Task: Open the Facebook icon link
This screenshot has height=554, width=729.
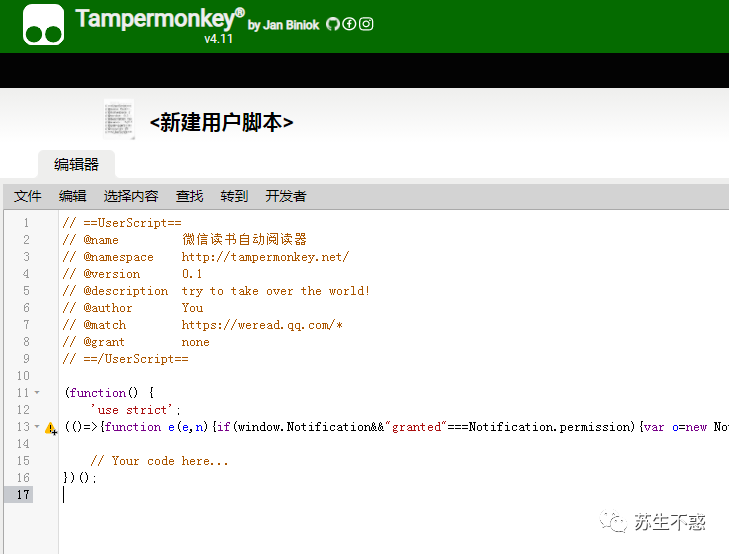Action: [349, 24]
